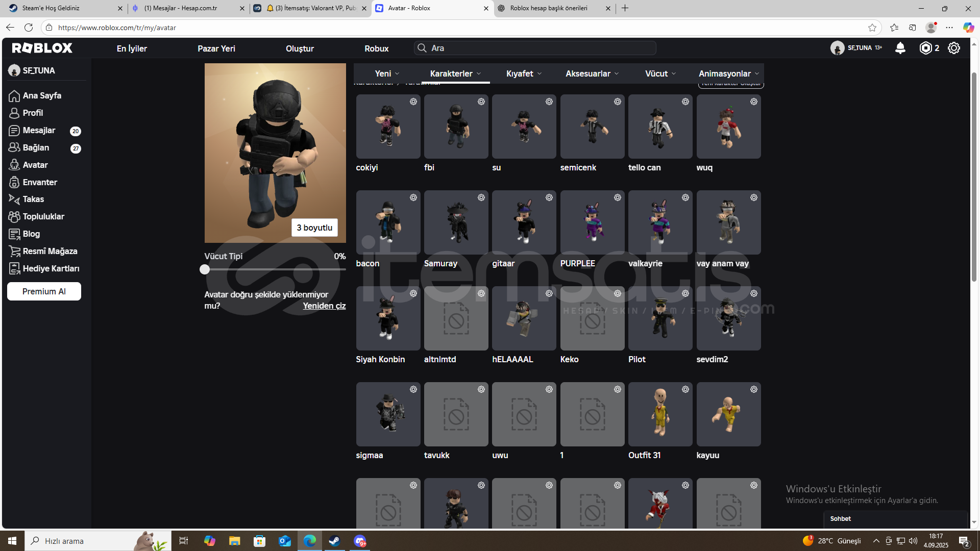
Task: Expand the Yeni dropdown menu
Action: 387,73
